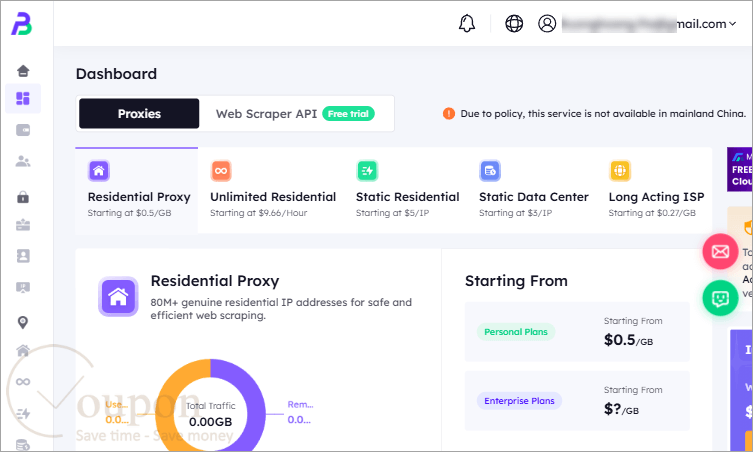Click the lightning bolt icon in sidebar
The height and width of the screenshot is (452, 753).
point(23,413)
